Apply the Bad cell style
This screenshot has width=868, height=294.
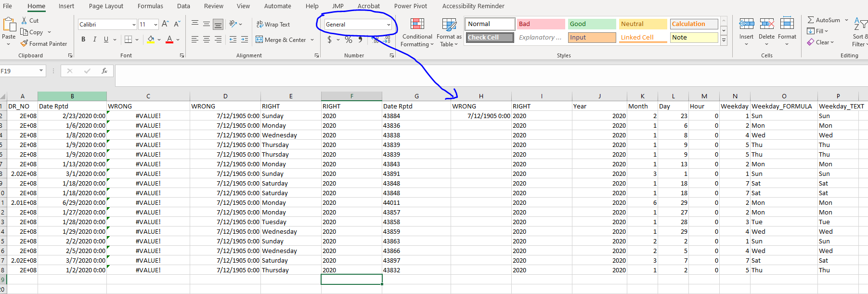point(541,24)
